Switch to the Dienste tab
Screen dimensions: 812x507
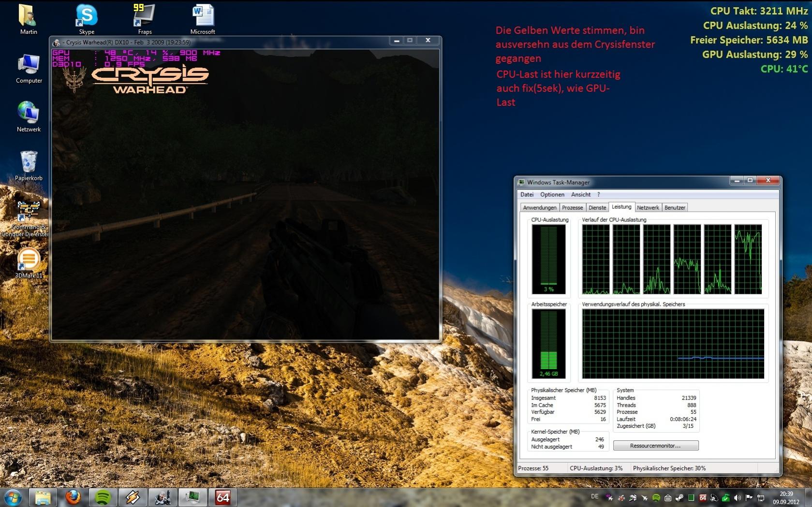coord(597,208)
